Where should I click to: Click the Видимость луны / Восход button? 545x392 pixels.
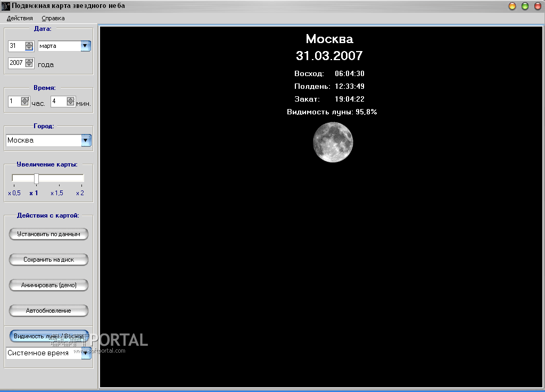(x=48, y=336)
